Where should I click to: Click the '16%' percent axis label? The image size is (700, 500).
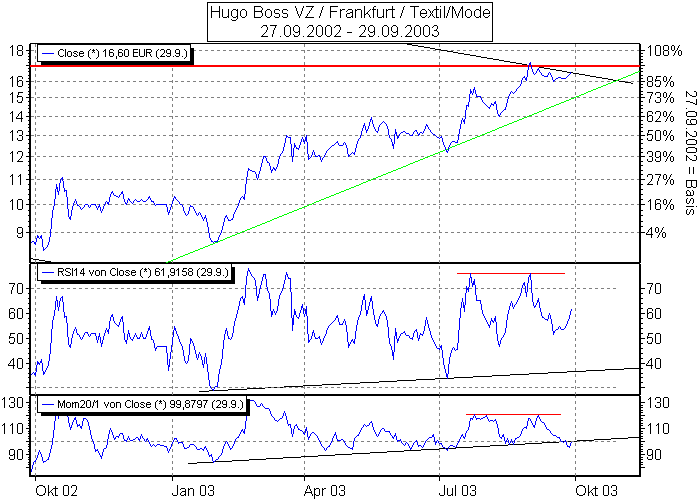(661, 205)
